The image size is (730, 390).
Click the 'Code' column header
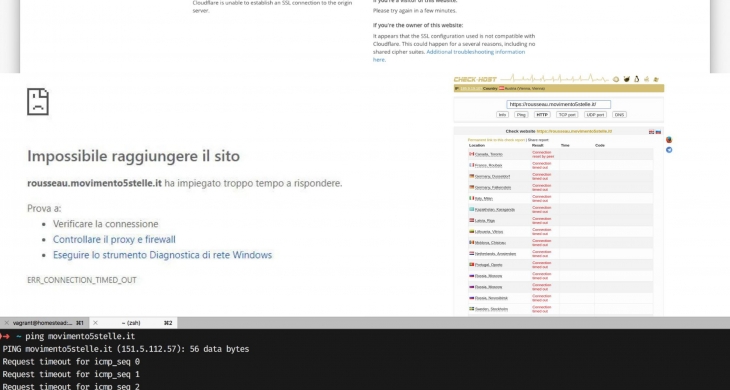600,145
